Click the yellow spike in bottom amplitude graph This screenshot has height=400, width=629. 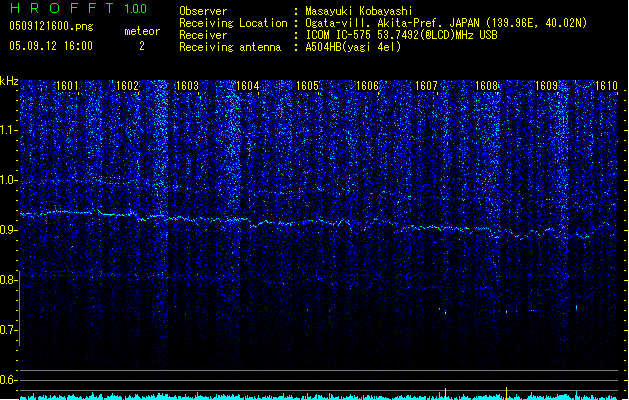[x=507, y=391]
